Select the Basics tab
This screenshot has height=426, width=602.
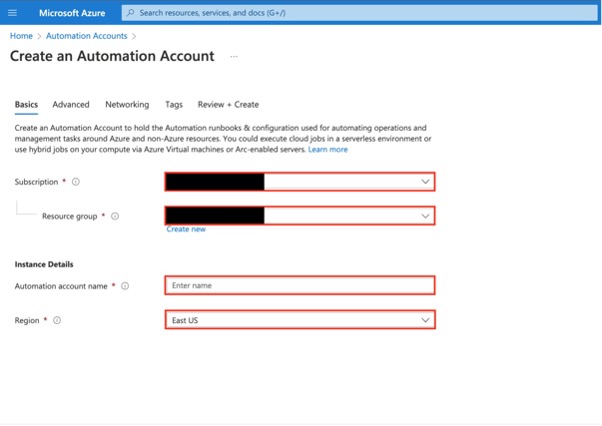pos(26,104)
